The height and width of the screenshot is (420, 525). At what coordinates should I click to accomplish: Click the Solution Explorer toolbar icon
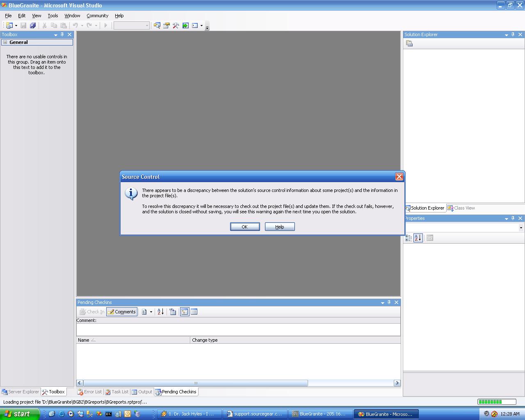tap(157, 25)
